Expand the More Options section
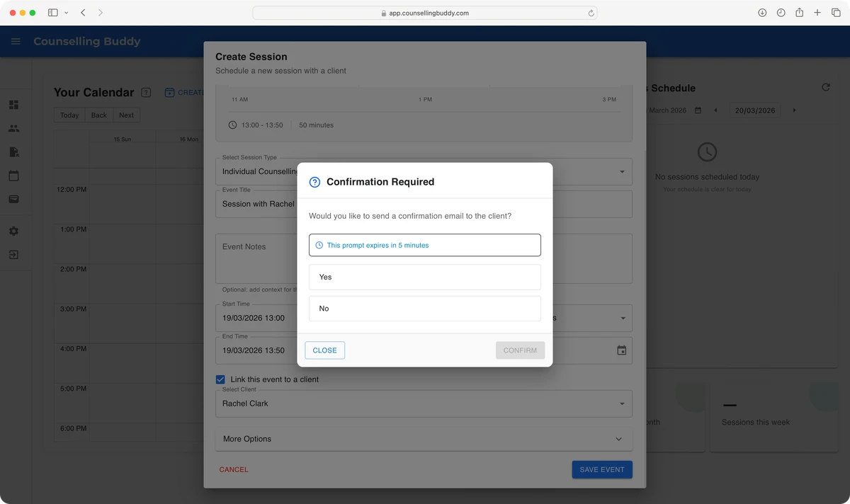850x504 pixels. pyautogui.click(x=424, y=439)
